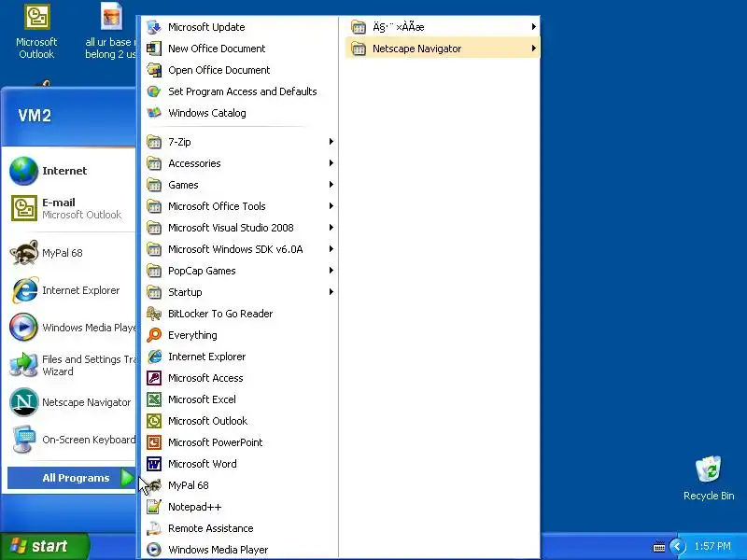Click the VM2 user name header
This screenshot has height=560, width=747.
point(35,116)
